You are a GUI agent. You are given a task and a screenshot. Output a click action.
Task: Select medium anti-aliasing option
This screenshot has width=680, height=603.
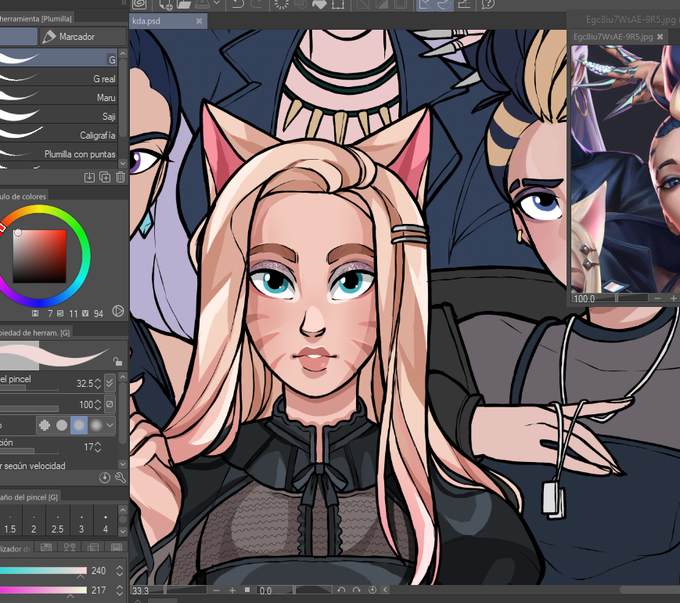(x=79, y=425)
